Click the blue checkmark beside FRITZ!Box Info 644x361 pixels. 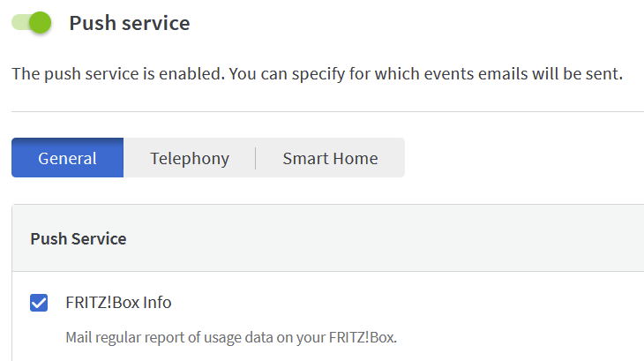tap(39, 303)
